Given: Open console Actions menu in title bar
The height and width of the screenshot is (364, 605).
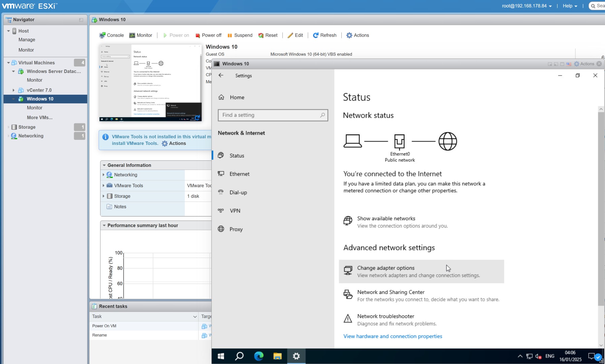Looking at the screenshot, I should point(584,64).
